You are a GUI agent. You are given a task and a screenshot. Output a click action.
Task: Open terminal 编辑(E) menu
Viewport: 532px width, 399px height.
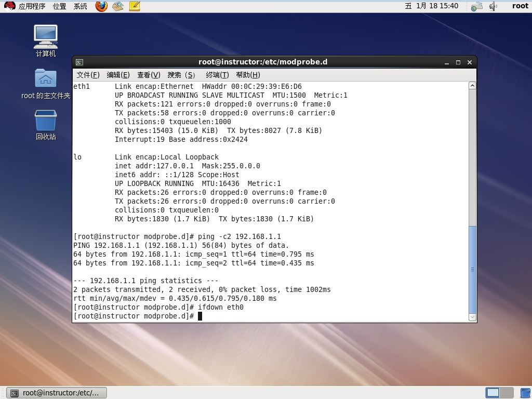point(118,75)
